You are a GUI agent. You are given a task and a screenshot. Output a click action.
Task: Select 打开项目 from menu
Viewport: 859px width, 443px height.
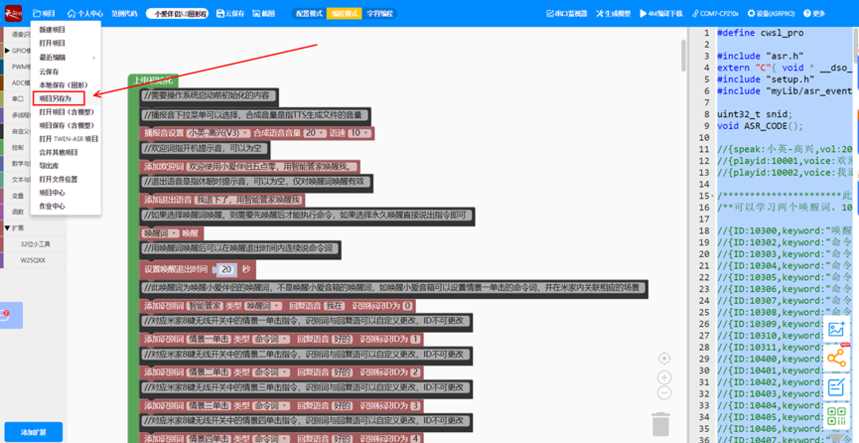pos(52,43)
